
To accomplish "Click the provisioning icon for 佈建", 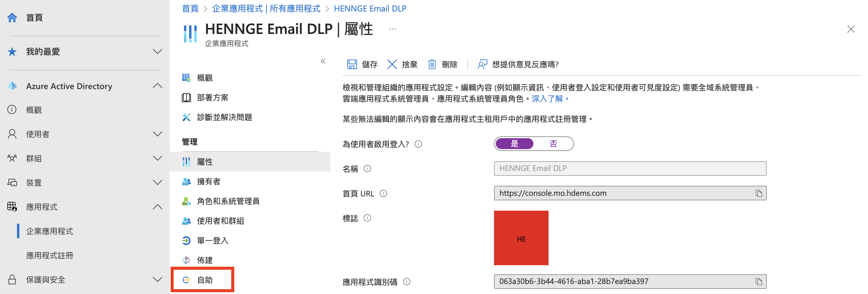I will click(x=186, y=260).
